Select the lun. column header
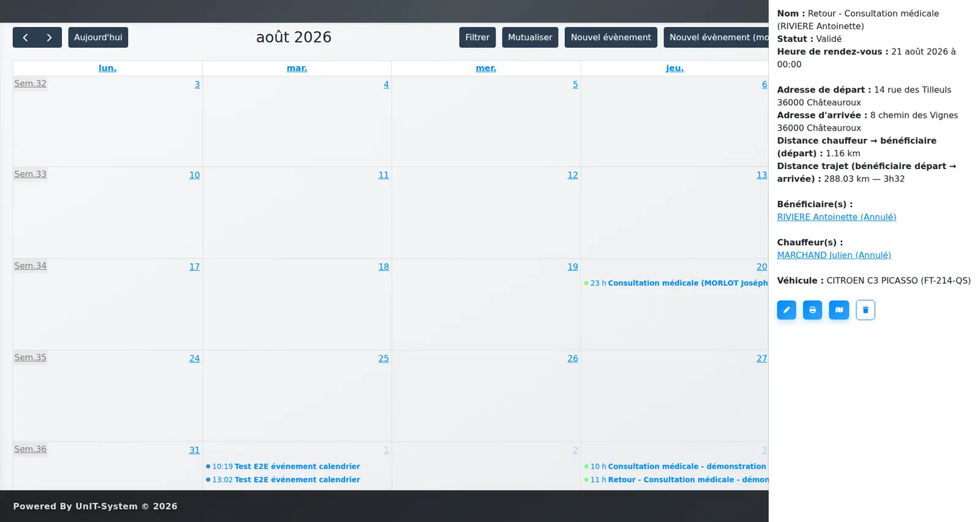 (108, 68)
